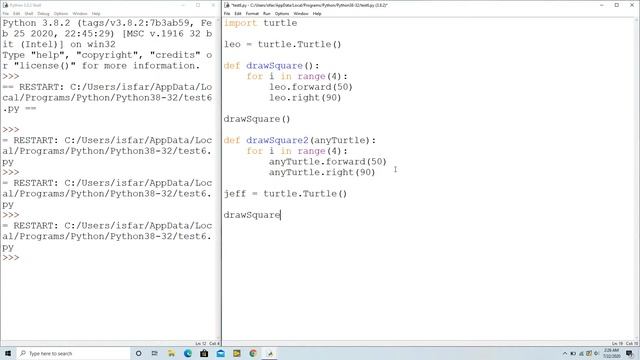Open the notification center icon

pos(629,353)
